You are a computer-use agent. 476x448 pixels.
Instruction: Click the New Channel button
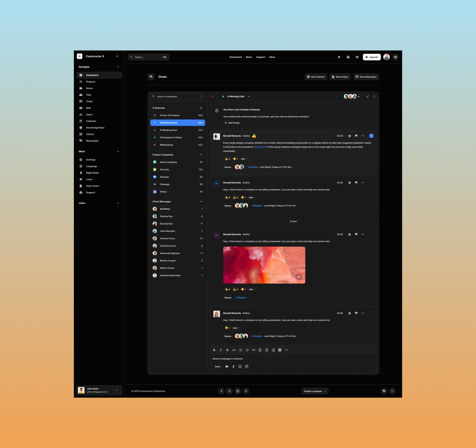tap(316, 77)
